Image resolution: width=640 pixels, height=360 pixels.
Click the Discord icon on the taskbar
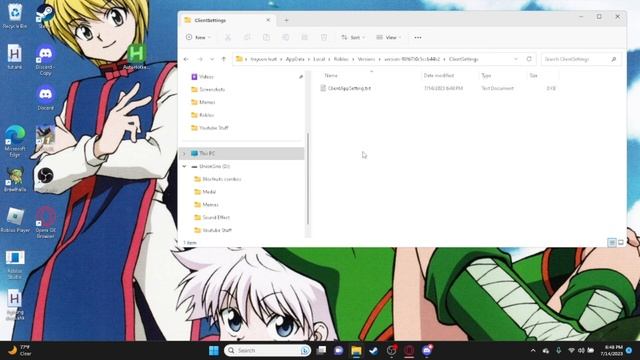tap(427, 351)
